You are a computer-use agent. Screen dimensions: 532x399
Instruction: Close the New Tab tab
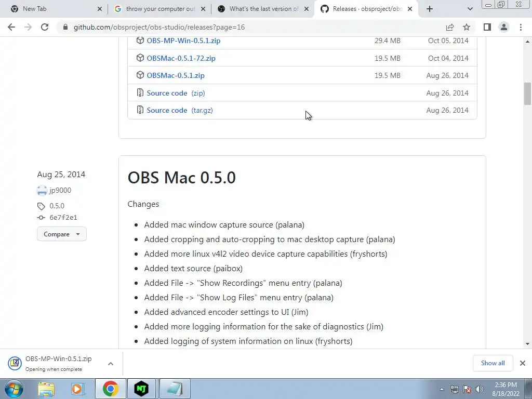[x=100, y=9]
